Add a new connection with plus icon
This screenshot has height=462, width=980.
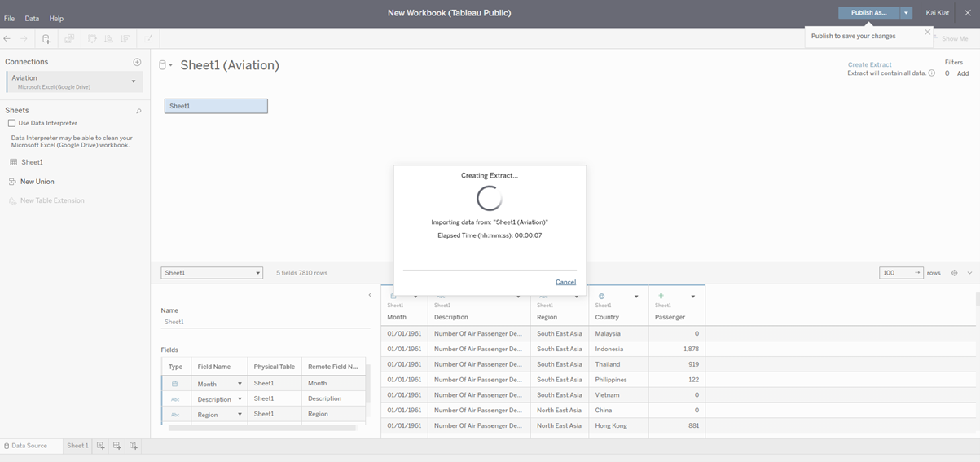tap(137, 62)
